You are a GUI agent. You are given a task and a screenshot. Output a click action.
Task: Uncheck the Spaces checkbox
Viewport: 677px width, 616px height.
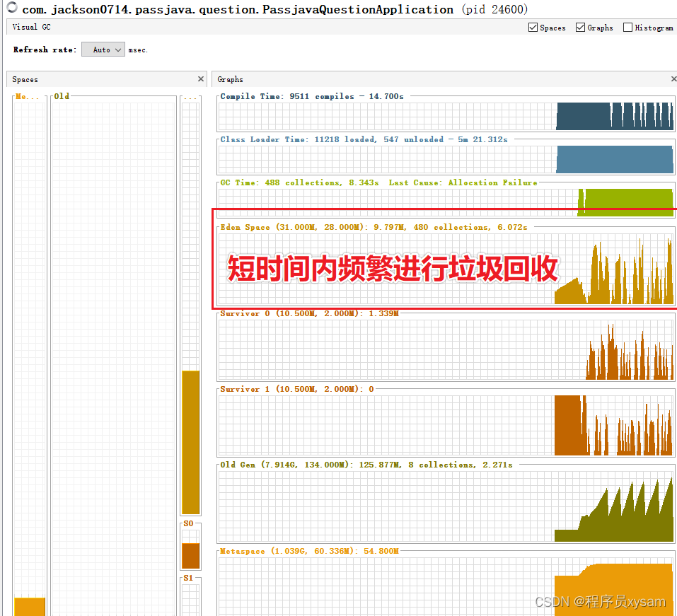[x=533, y=28]
